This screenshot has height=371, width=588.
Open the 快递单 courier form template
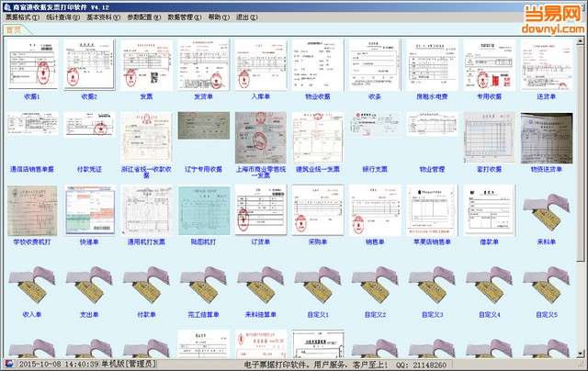pyautogui.click(x=90, y=210)
